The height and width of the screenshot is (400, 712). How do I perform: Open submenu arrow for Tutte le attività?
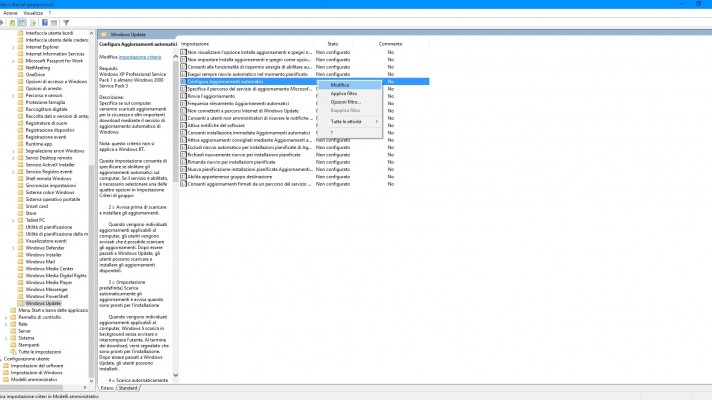[x=376, y=121]
